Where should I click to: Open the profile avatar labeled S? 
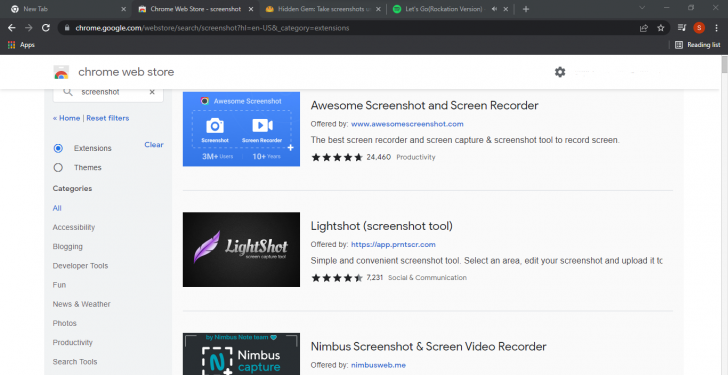(699, 28)
